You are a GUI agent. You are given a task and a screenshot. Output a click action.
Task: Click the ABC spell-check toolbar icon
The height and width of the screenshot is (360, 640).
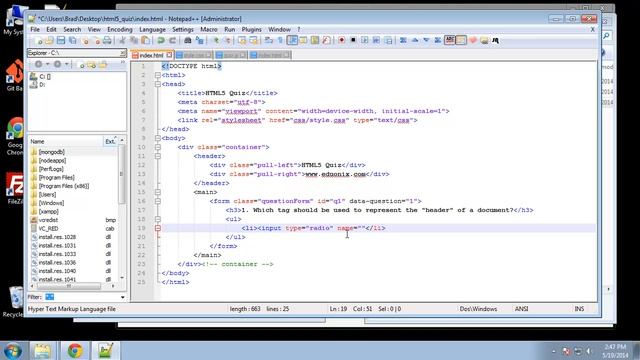coord(450,40)
